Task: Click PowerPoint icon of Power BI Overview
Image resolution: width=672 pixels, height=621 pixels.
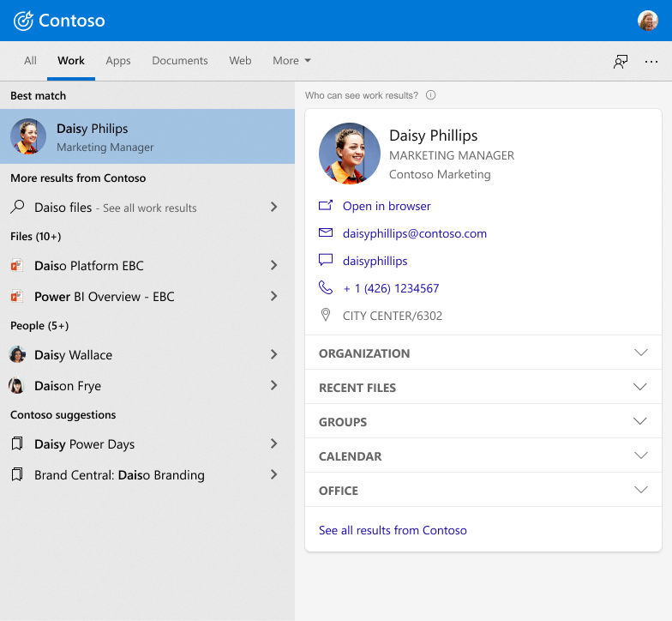Action: pyautogui.click(x=17, y=296)
